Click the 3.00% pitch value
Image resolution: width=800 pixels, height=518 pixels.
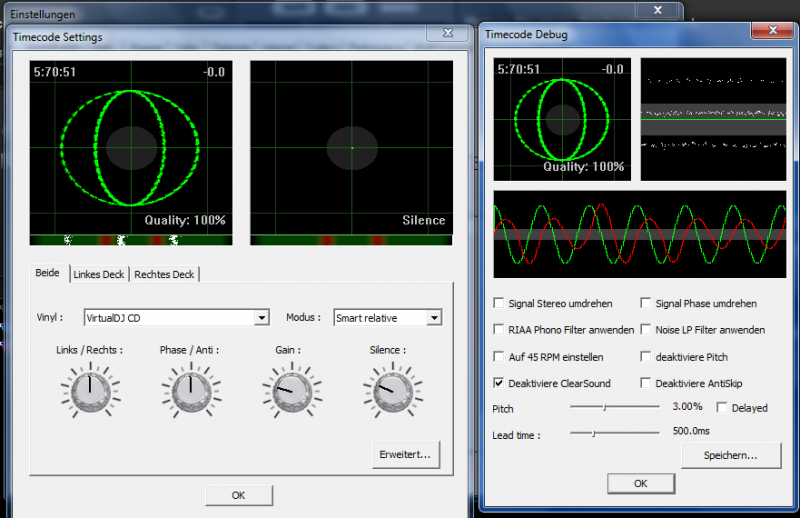tap(687, 407)
